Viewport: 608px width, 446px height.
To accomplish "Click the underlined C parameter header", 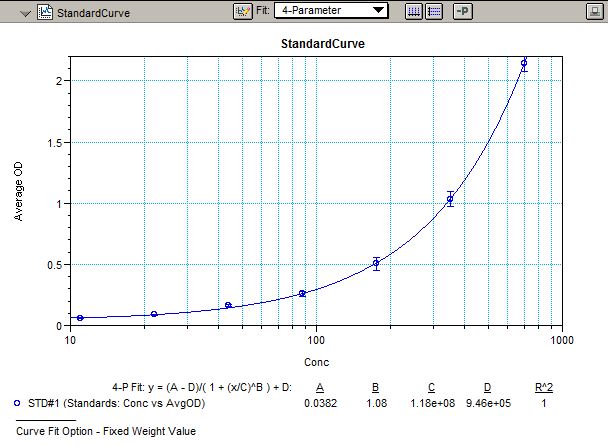I will click(431, 386).
